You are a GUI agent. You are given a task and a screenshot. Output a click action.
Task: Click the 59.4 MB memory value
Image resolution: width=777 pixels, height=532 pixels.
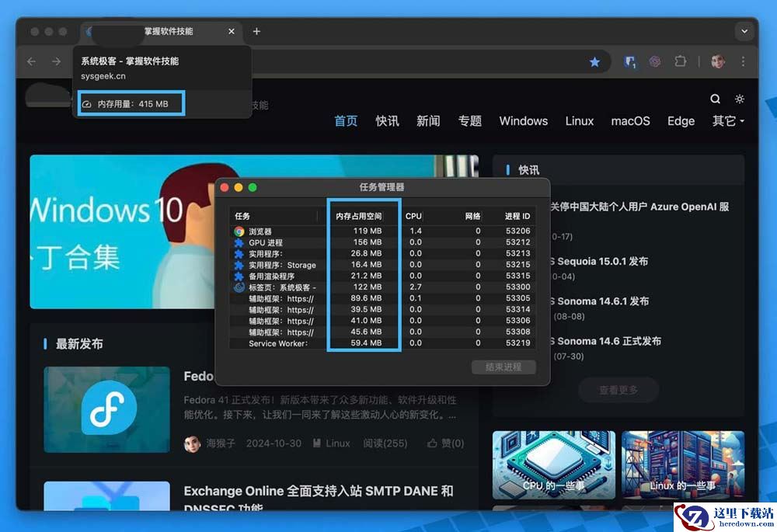click(366, 342)
